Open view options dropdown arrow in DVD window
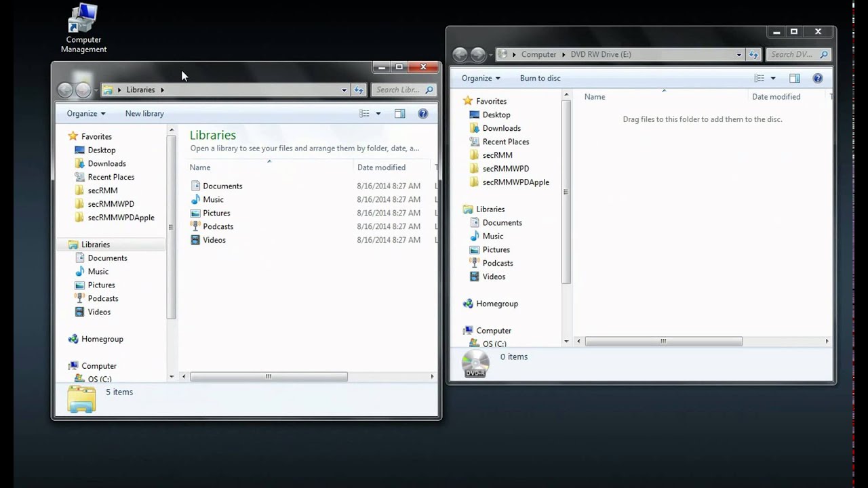Viewport: 868px width, 488px height. tap(773, 79)
